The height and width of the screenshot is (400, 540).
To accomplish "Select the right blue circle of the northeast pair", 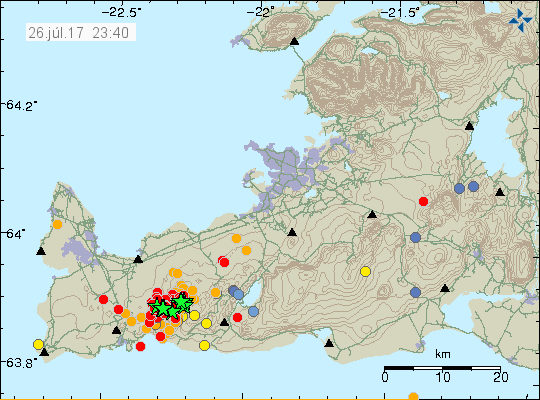I will 474,187.
